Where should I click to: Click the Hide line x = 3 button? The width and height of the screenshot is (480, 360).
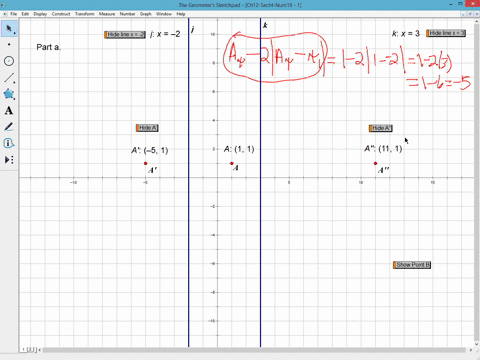point(446,33)
